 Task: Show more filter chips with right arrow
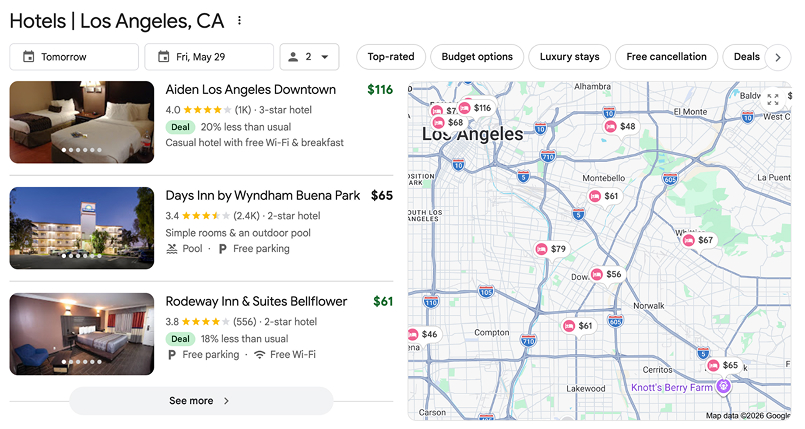point(778,57)
